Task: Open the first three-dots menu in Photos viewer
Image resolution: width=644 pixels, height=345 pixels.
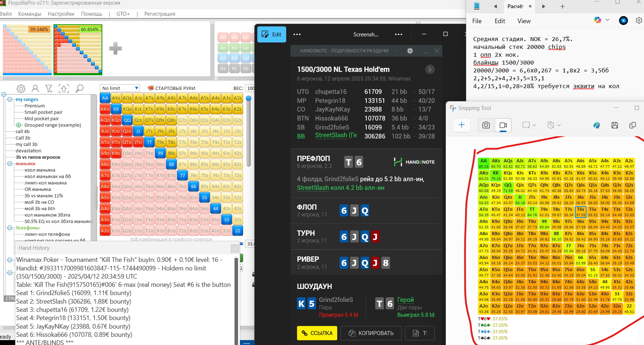Action: (x=297, y=34)
